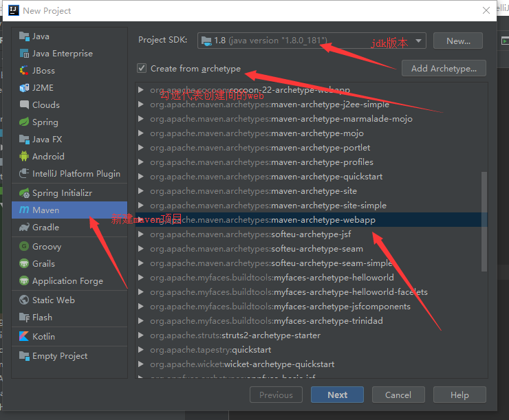Viewport: 509px width, 420px height.
Task: Click the Java FX folder icon
Action: click(24, 139)
